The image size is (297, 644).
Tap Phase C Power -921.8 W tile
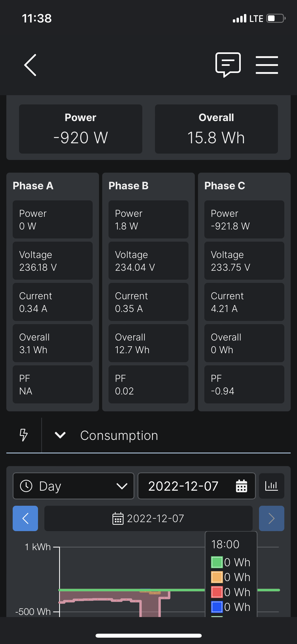click(244, 219)
